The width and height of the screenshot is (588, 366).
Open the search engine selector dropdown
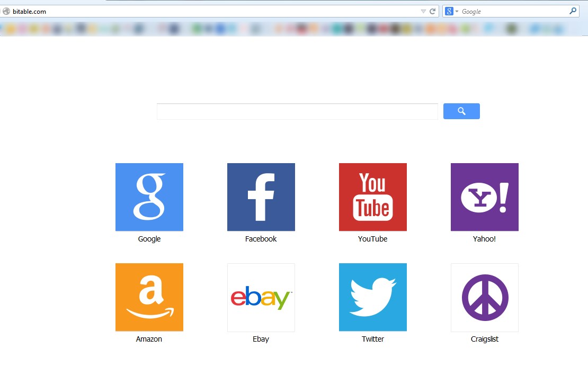(451, 11)
